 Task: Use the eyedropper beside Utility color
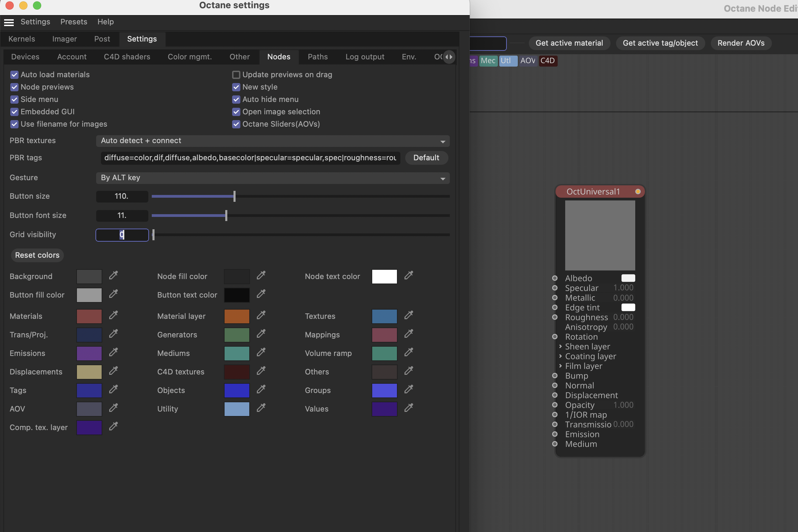click(261, 408)
